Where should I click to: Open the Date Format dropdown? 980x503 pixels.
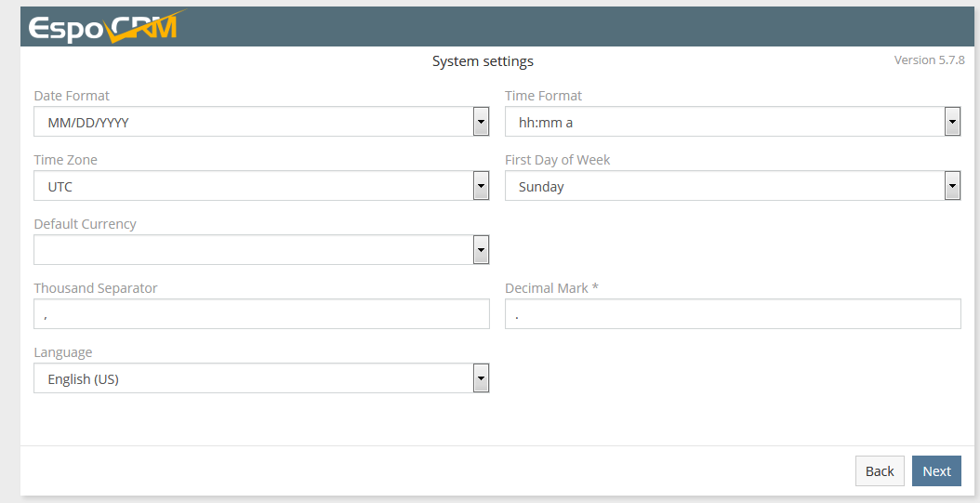(261, 121)
